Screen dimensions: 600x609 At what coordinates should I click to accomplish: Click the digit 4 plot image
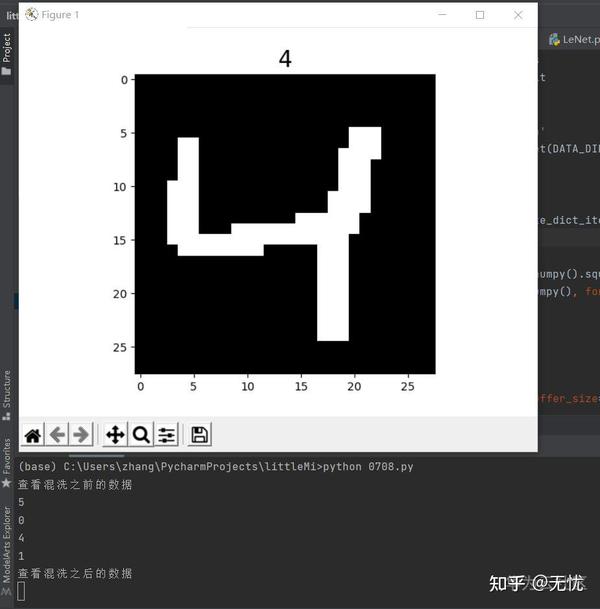point(285,224)
